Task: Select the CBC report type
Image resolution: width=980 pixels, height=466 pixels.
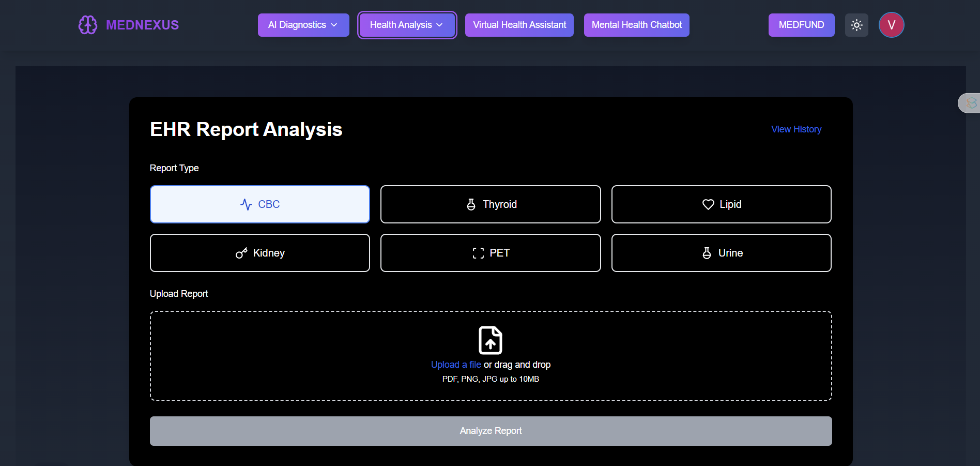Action: pyautogui.click(x=260, y=204)
